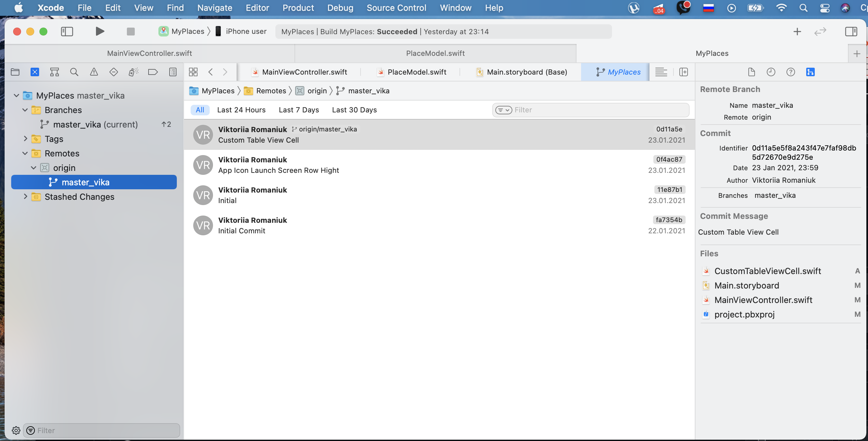Select the Custom Table View Cell commit
This screenshot has height=441, width=868.
tap(439, 134)
